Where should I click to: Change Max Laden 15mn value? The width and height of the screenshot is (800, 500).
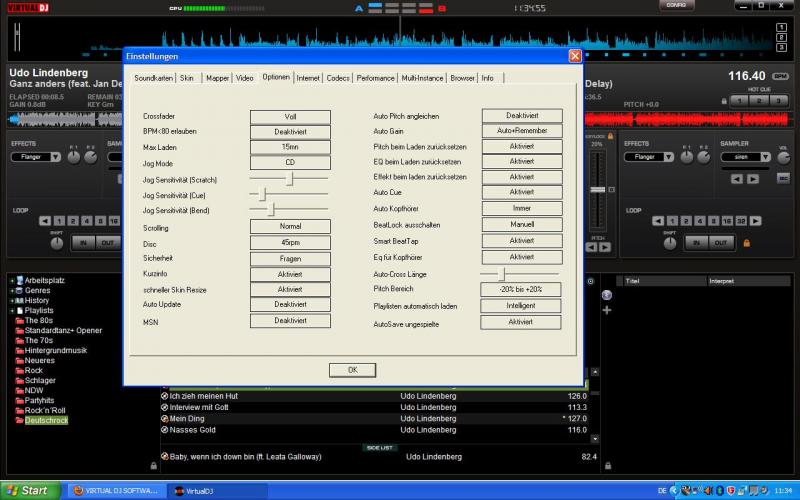pyautogui.click(x=290, y=147)
